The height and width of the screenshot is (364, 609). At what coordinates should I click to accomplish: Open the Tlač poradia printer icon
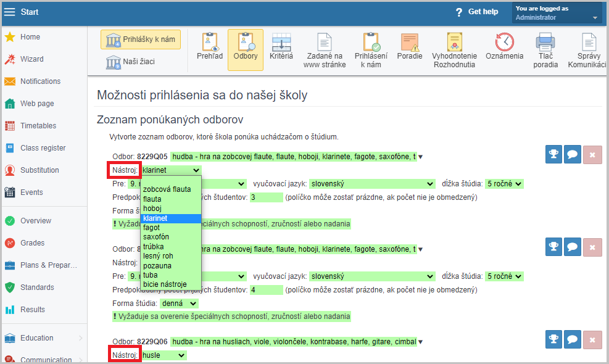[545, 42]
